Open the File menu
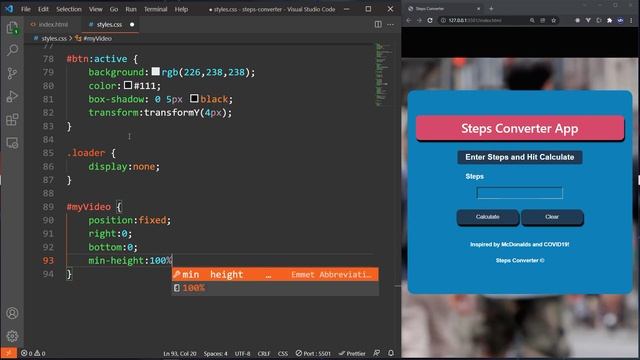Viewport: 640px width, 360px height. [x=26, y=9]
